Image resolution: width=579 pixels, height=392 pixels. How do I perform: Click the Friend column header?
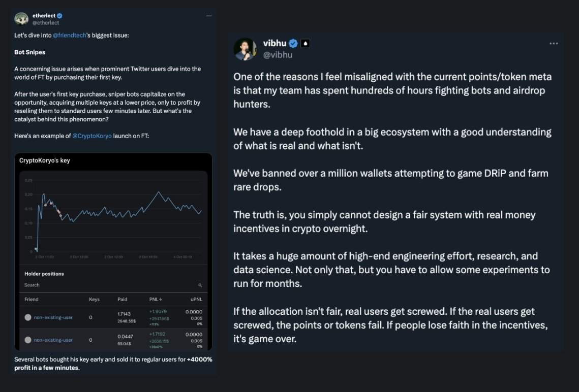pos(32,300)
